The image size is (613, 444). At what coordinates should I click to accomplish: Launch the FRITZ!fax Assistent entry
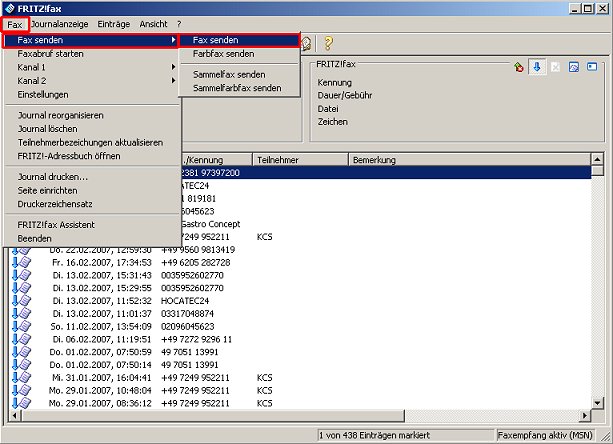tap(91, 225)
